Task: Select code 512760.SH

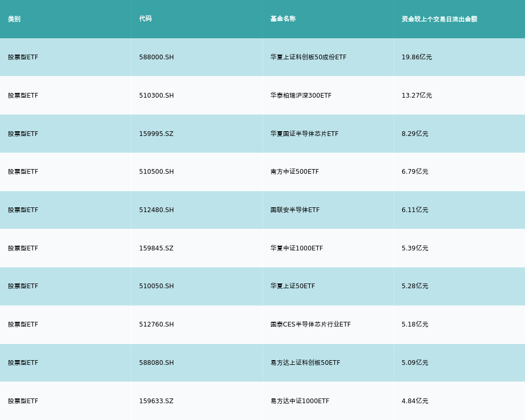Action: click(x=156, y=324)
